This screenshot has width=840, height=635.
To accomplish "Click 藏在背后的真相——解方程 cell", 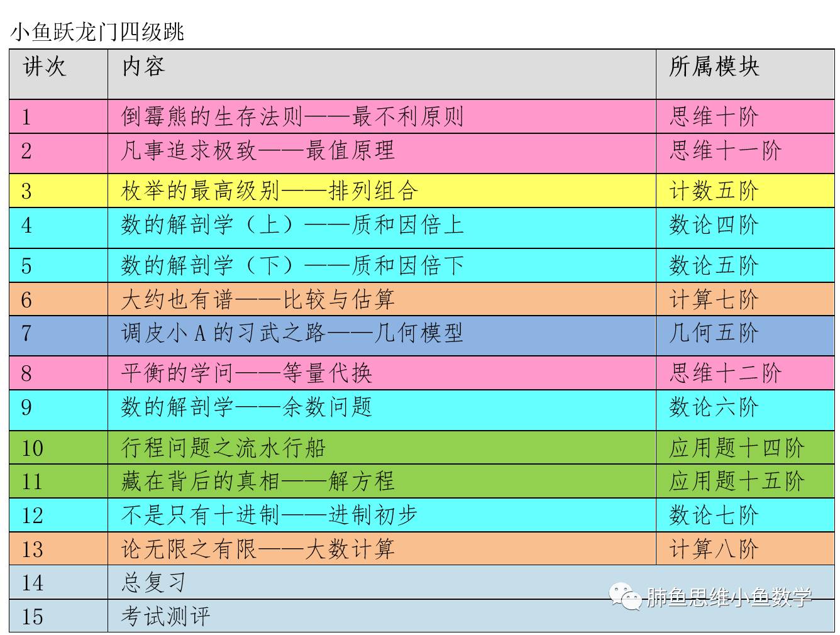I will pos(382,482).
